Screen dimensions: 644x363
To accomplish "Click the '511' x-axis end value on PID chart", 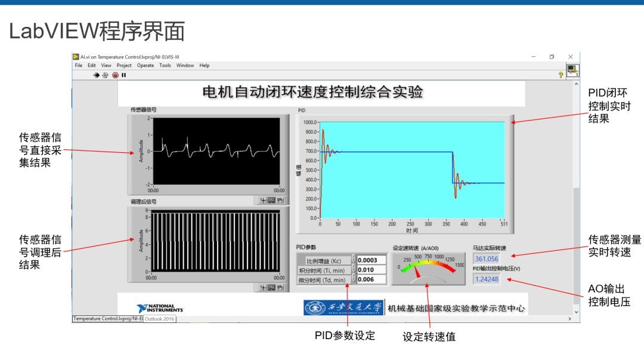I will coord(504,224).
